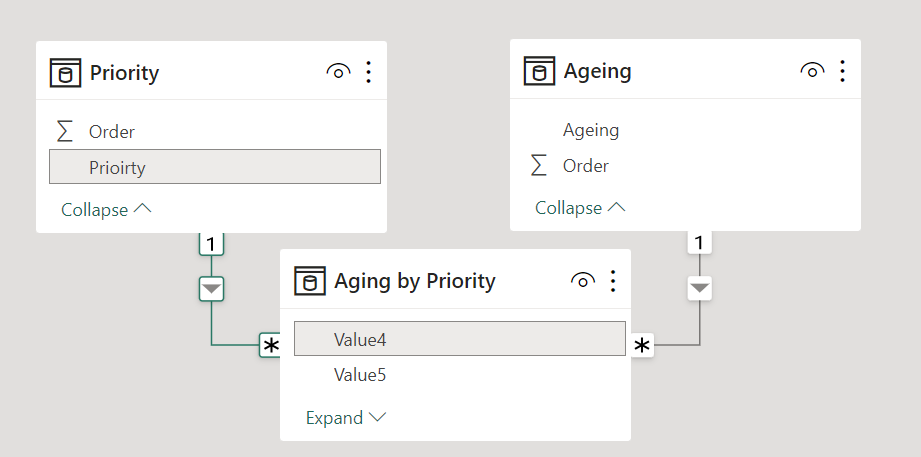Collapse the Priority table fields
Viewport: 921px width, 457px height.
[106, 210]
